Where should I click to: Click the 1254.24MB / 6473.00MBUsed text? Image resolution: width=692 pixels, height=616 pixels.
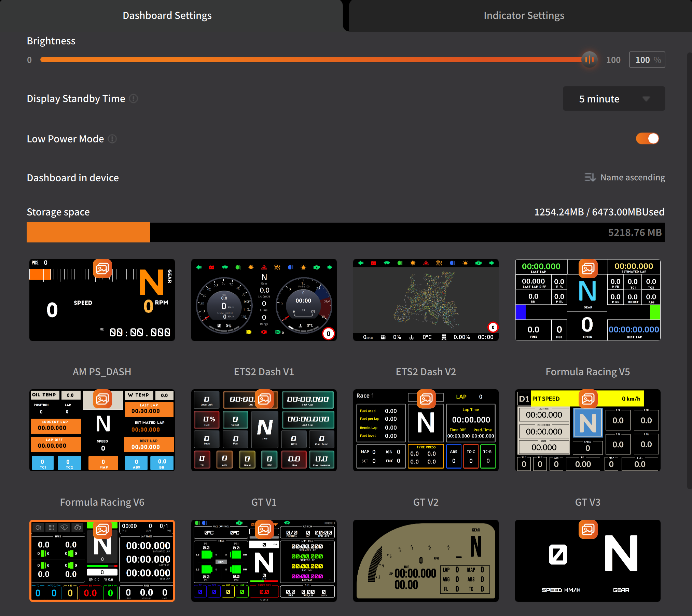(x=599, y=212)
